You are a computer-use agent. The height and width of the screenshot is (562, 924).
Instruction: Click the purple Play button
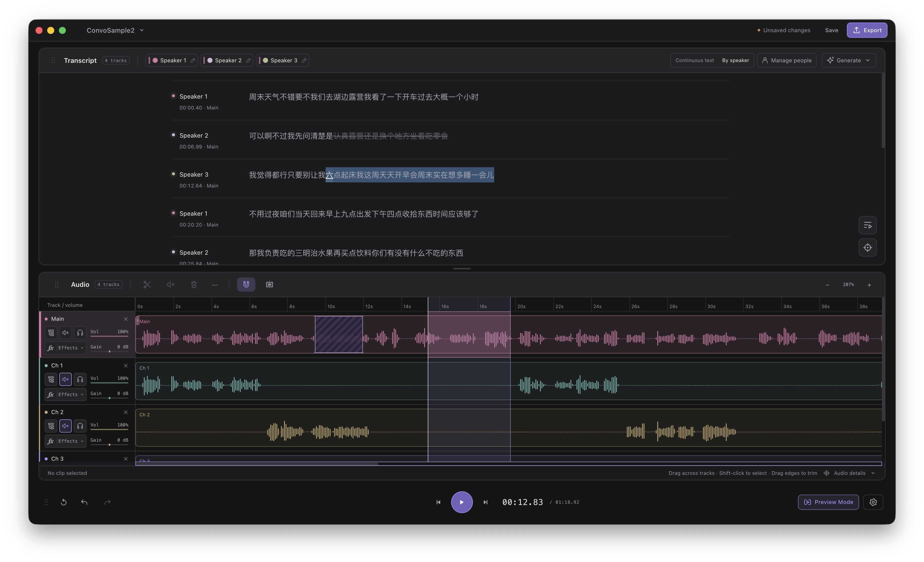tap(462, 502)
